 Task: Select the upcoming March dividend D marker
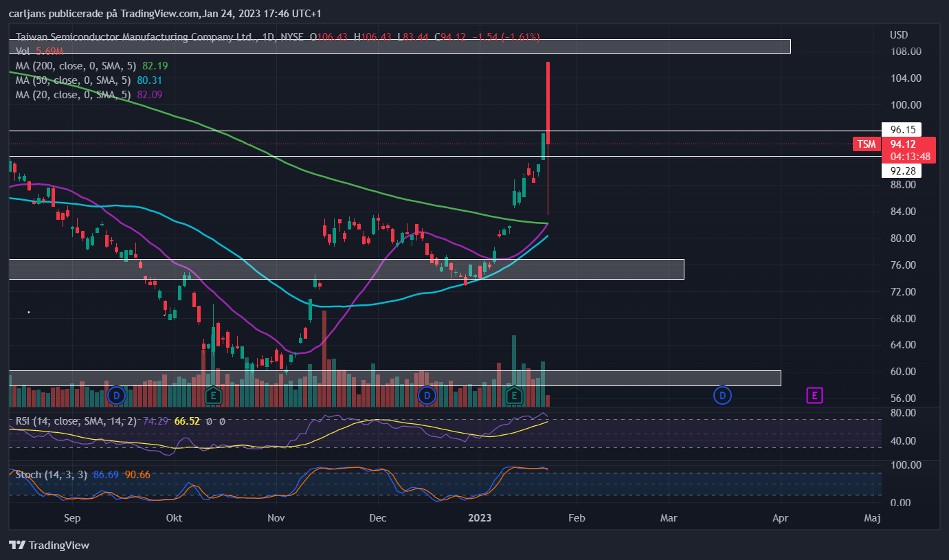[x=722, y=395]
